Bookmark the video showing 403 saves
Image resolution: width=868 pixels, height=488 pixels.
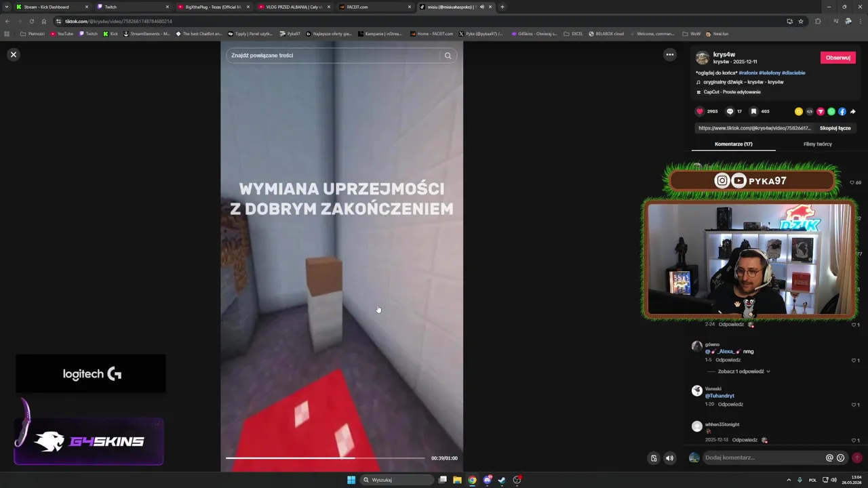tap(753, 111)
